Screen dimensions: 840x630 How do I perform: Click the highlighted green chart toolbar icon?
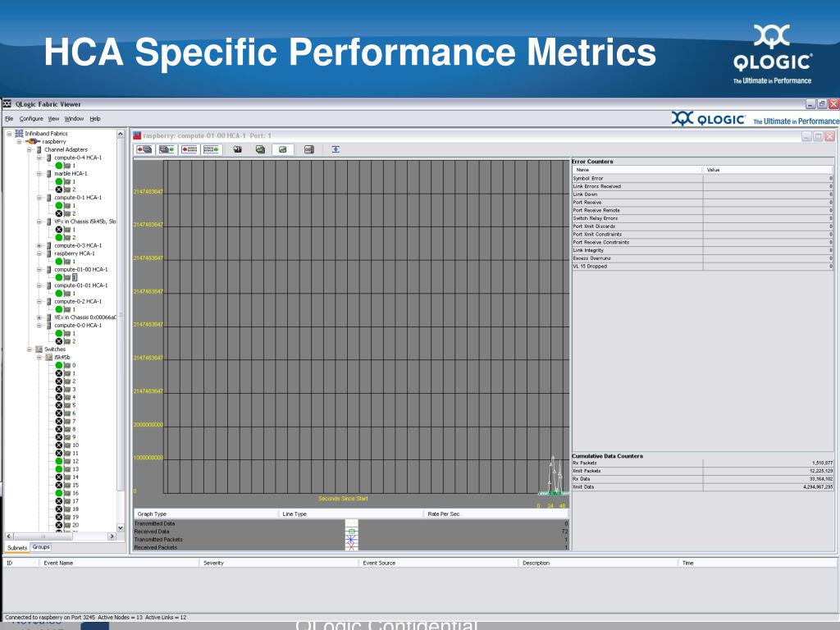click(283, 149)
